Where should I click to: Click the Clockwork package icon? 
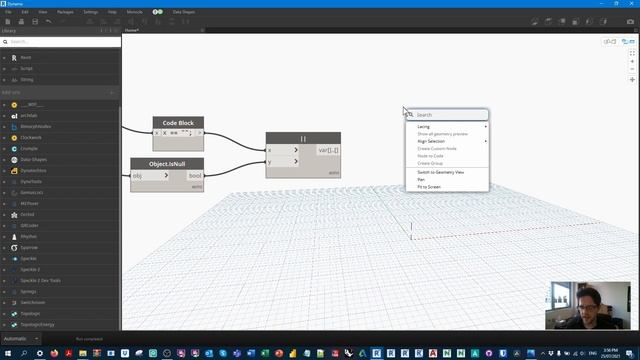click(14, 138)
